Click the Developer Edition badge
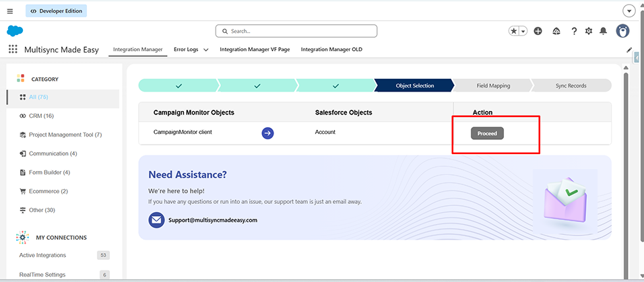The image size is (644, 282). [x=57, y=11]
